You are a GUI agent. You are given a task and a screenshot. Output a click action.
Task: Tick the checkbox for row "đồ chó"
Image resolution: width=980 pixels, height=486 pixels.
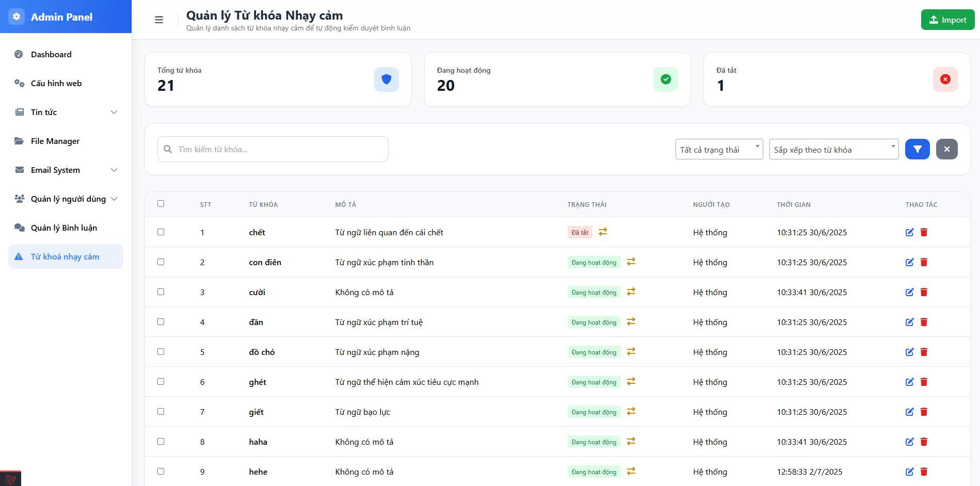click(x=161, y=352)
